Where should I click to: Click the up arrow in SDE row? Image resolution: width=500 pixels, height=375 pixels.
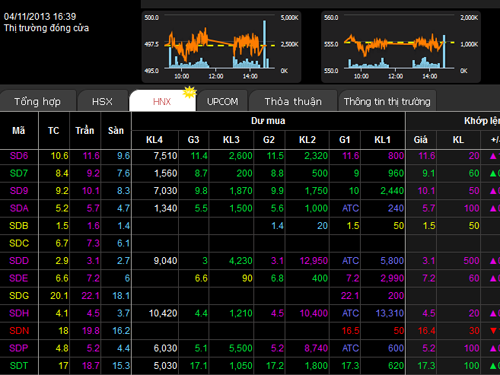coord(493,278)
